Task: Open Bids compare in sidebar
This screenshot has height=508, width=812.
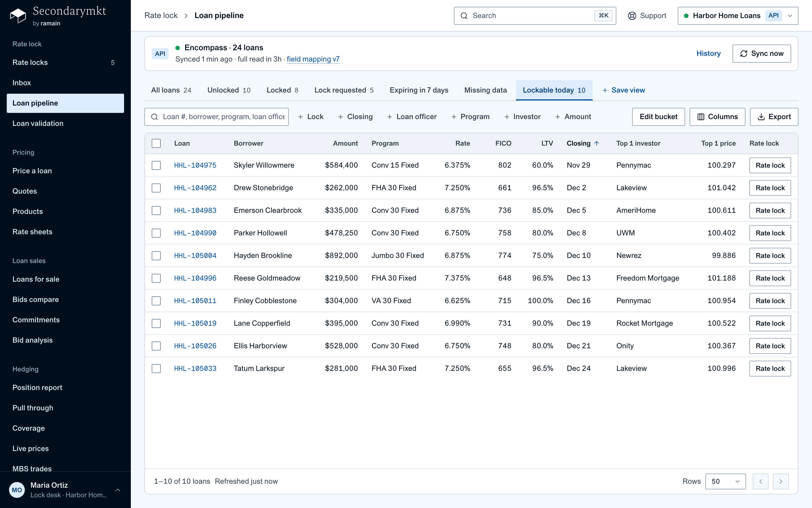Action: click(65, 300)
